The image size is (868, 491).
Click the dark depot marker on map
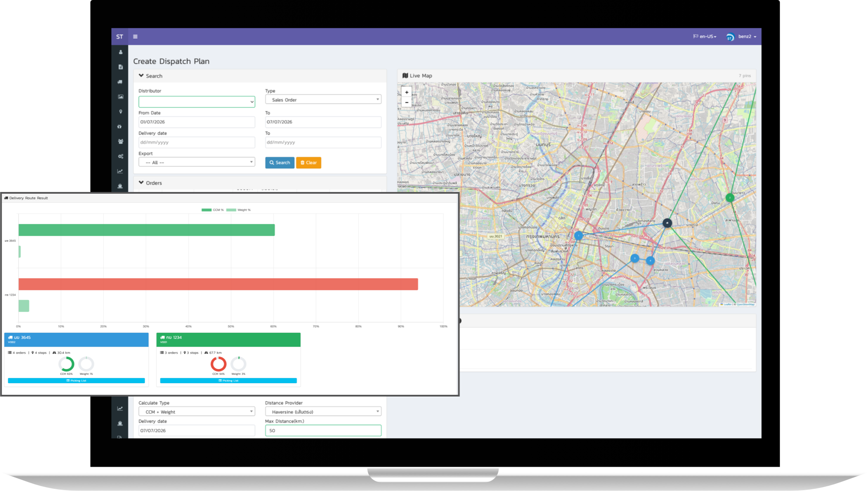(x=667, y=223)
